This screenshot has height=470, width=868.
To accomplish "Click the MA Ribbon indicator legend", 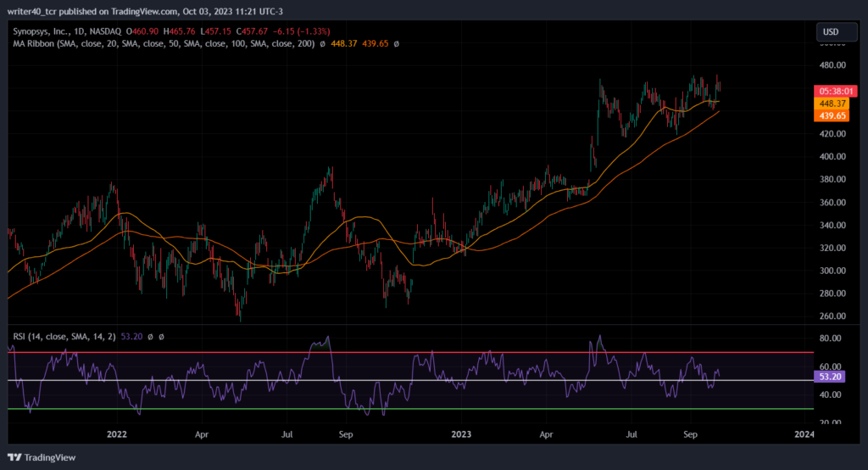I will tap(164, 44).
